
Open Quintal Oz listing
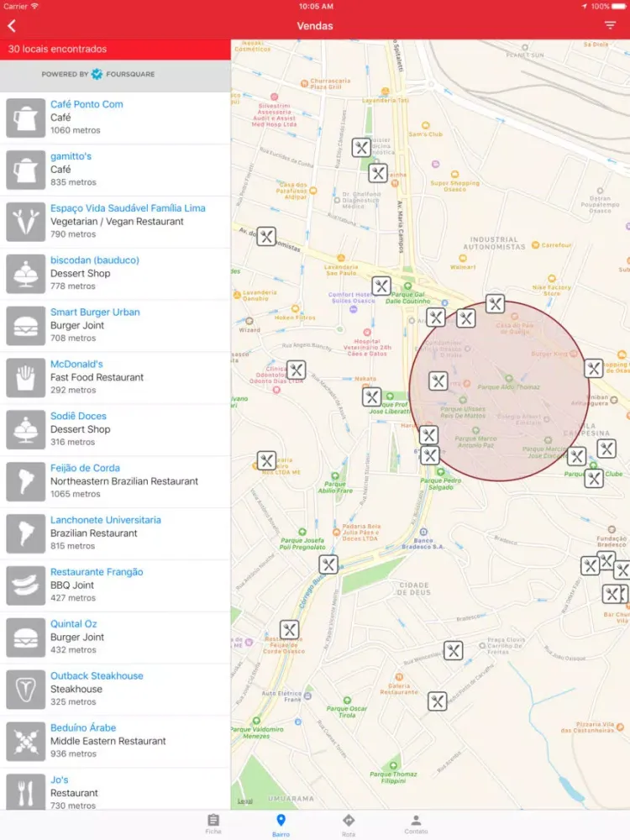115,638
